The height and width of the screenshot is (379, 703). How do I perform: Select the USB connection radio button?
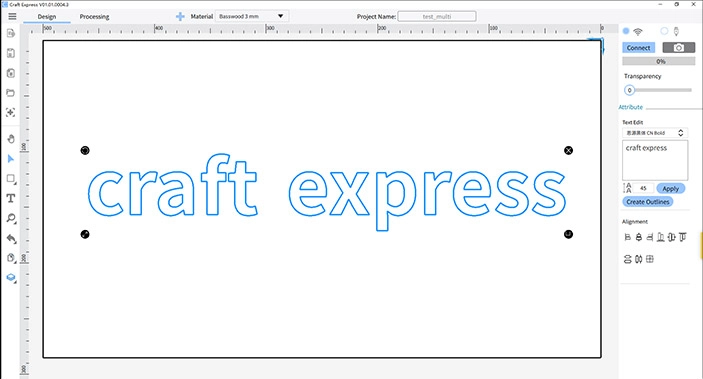664,31
